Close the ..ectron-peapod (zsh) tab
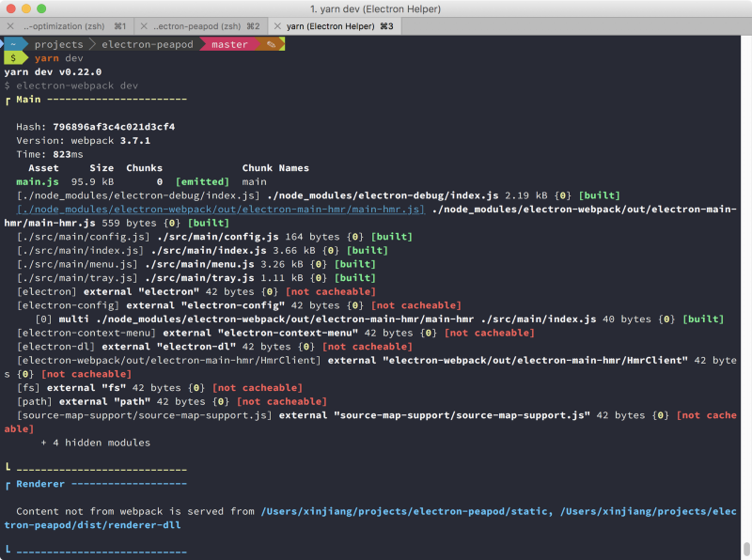752x560 pixels. (144, 26)
